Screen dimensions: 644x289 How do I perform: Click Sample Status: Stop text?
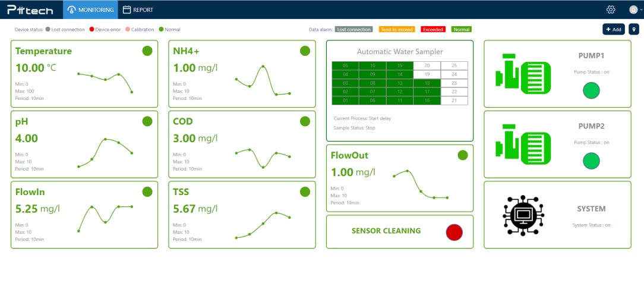pyautogui.click(x=355, y=128)
